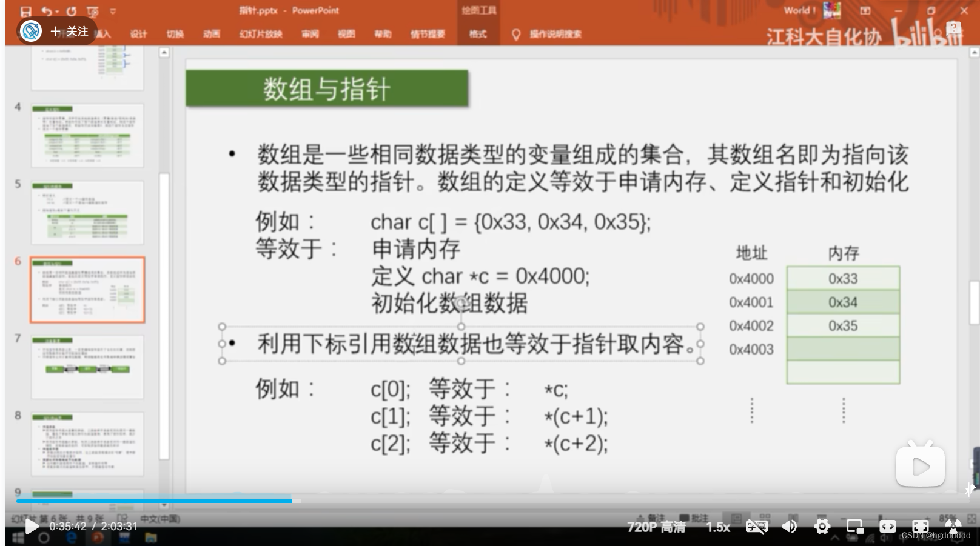Screen dimensions: 980x546
Task: Open the 格式 drawing tools tab
Action: coord(478,34)
